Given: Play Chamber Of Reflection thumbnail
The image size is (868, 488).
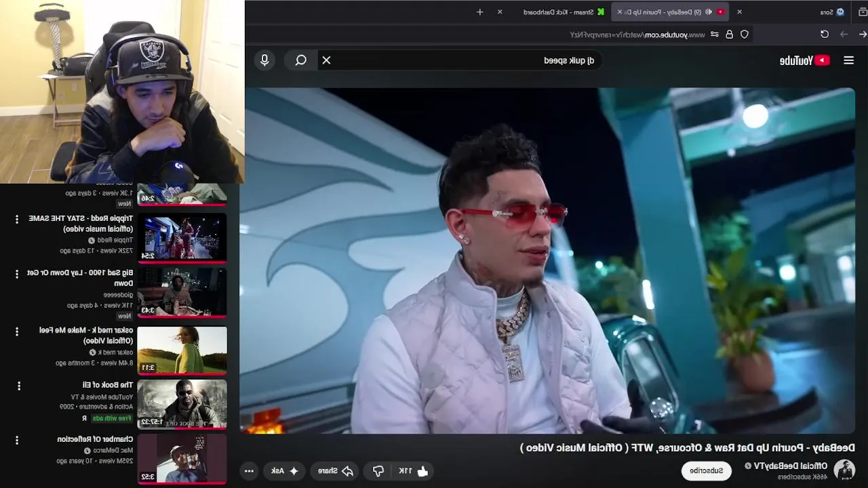Looking at the screenshot, I should [x=182, y=459].
